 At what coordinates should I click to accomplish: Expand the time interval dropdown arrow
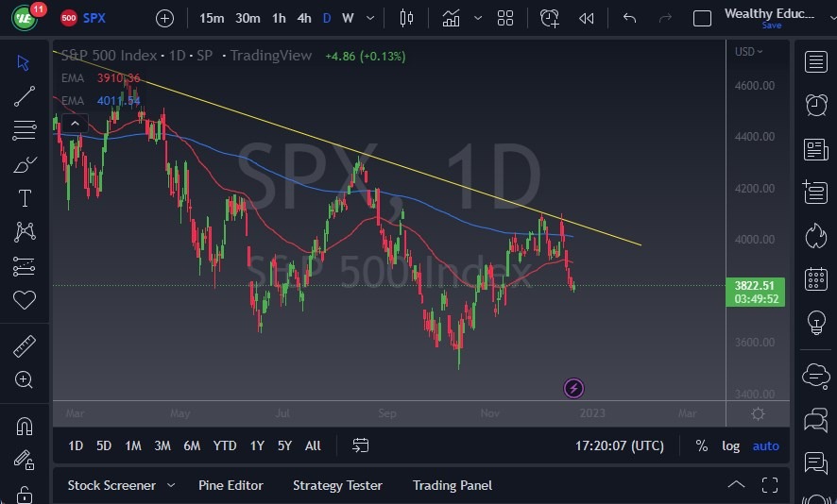tap(369, 18)
